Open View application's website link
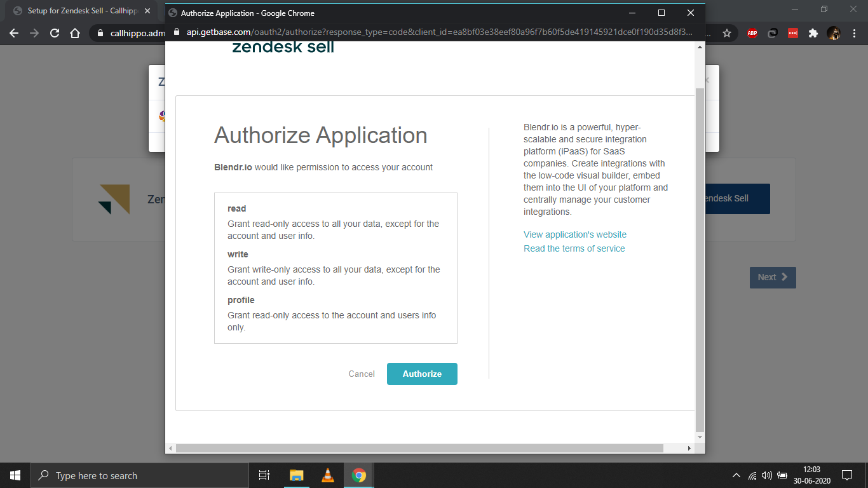 point(575,234)
